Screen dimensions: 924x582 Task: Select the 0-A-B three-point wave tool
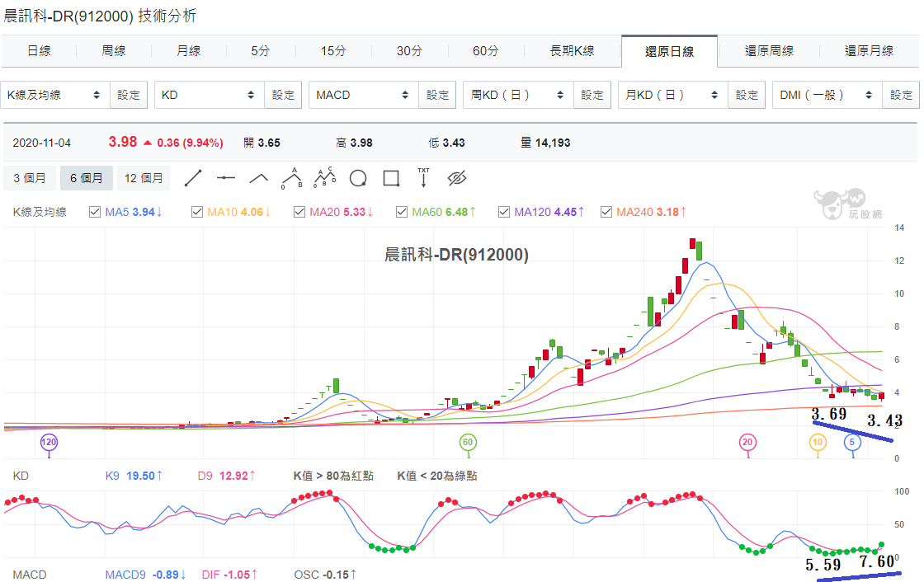tap(292, 178)
